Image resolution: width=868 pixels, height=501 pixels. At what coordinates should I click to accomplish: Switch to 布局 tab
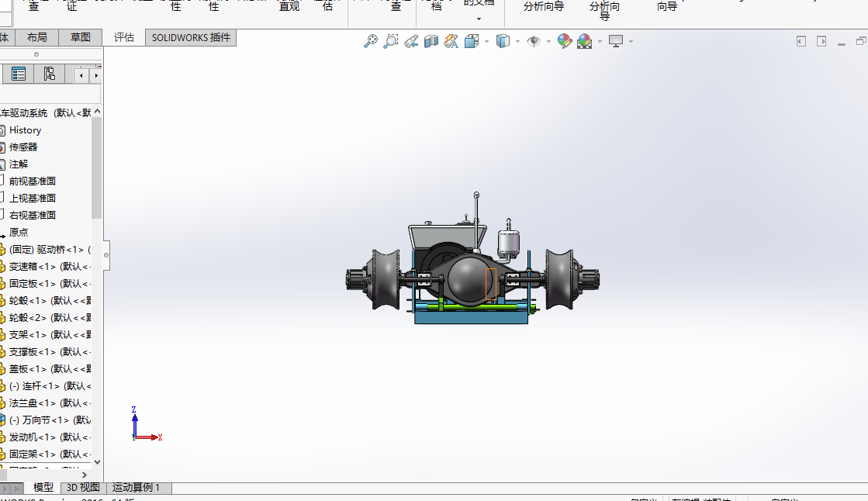click(x=36, y=37)
